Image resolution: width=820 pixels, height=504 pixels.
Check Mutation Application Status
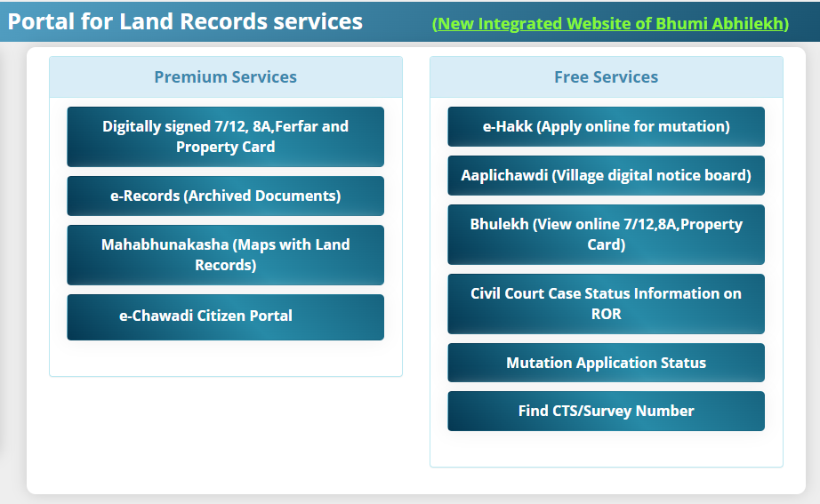coord(607,363)
